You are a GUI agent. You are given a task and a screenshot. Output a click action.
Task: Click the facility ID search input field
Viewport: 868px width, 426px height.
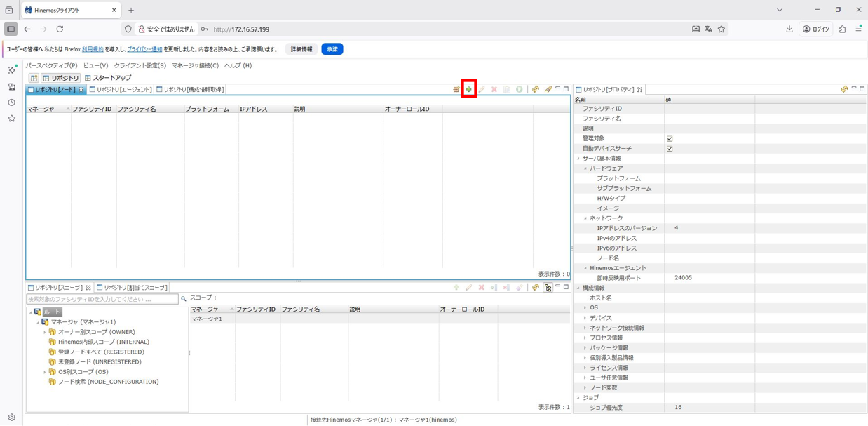(102, 299)
